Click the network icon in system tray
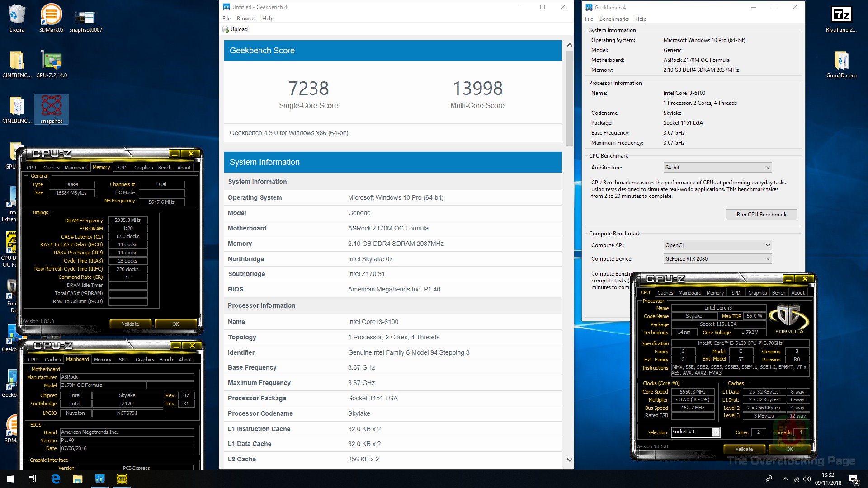Viewport: 868px width, 488px height. tap(797, 479)
